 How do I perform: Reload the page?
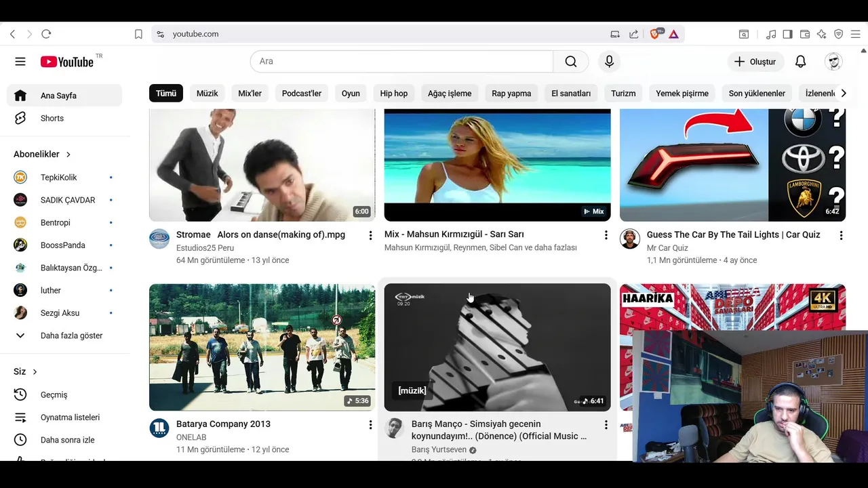coord(46,34)
